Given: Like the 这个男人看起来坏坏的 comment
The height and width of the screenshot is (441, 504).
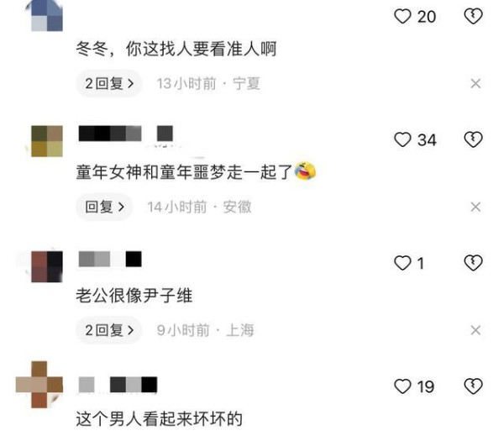Looking at the screenshot, I should [402, 386].
